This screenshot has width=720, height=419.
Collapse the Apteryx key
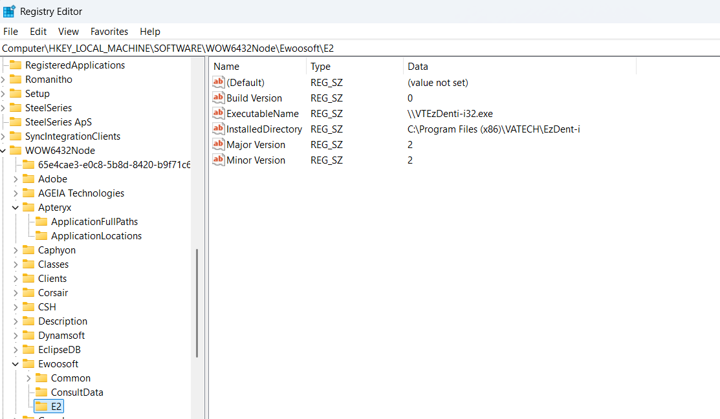[15, 208]
